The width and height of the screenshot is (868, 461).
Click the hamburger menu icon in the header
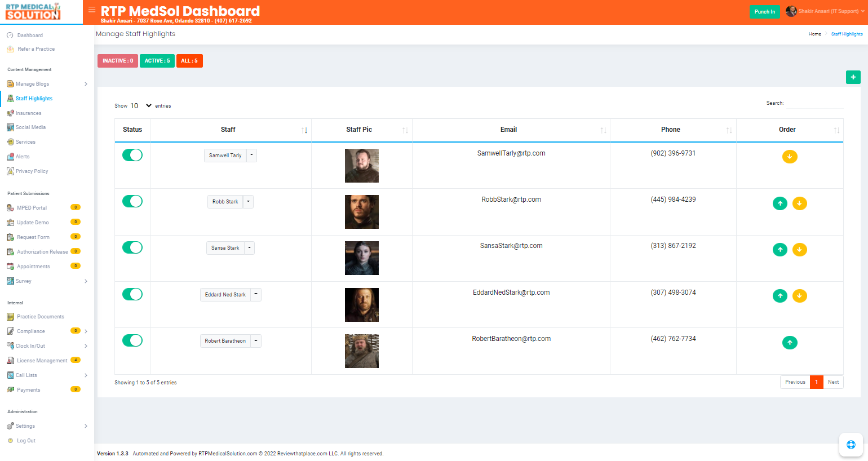pos(92,10)
